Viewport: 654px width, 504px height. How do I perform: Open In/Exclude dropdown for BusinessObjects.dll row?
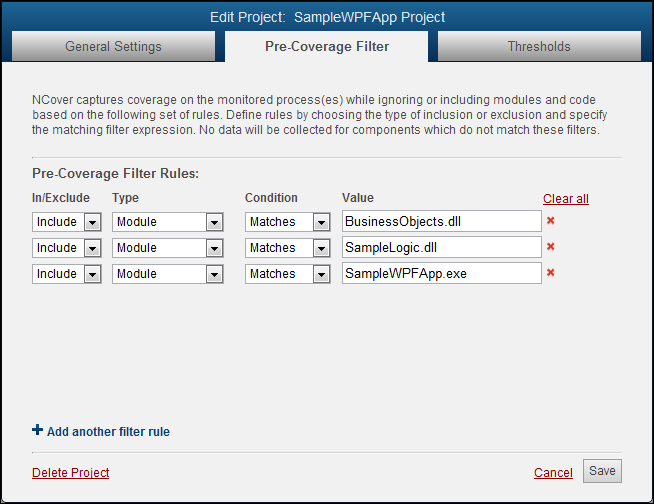click(91, 222)
